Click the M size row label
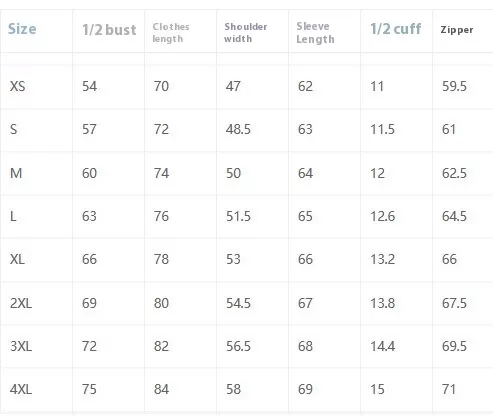This screenshot has width=493, height=416. click(x=16, y=173)
